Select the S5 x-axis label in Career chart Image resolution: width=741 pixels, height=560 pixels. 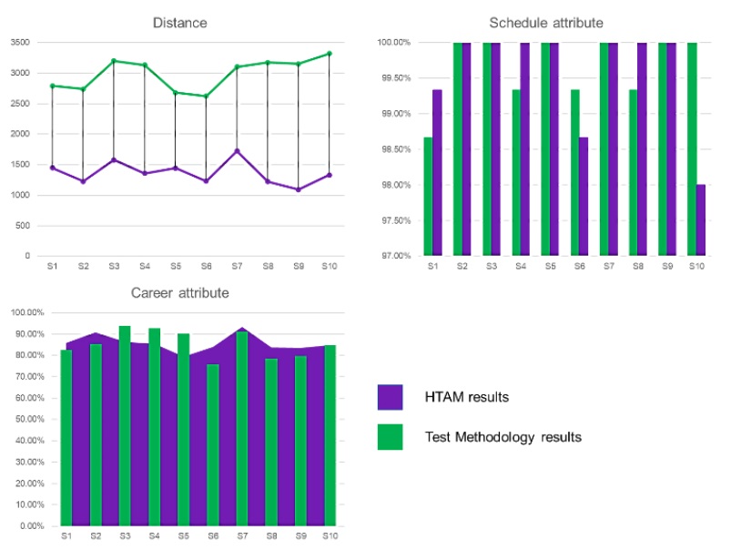[183, 536]
